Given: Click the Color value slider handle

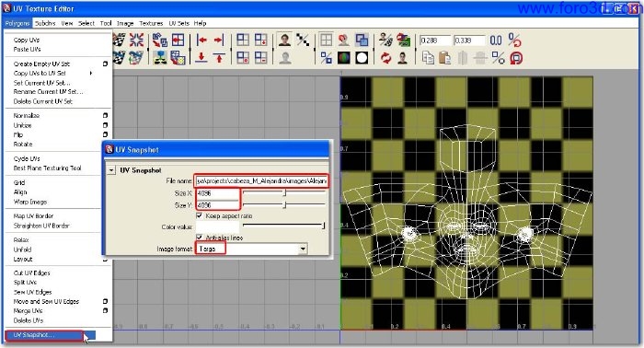Looking at the screenshot, I should pyautogui.click(x=324, y=226).
